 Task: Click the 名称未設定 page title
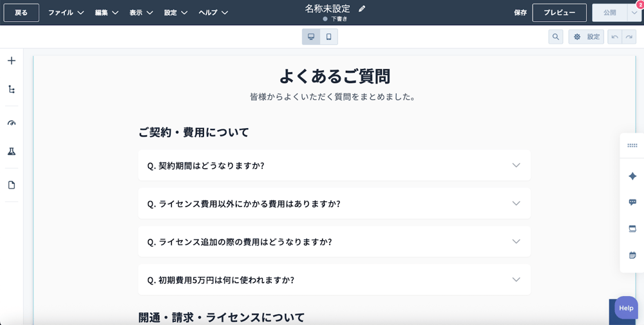tap(328, 8)
